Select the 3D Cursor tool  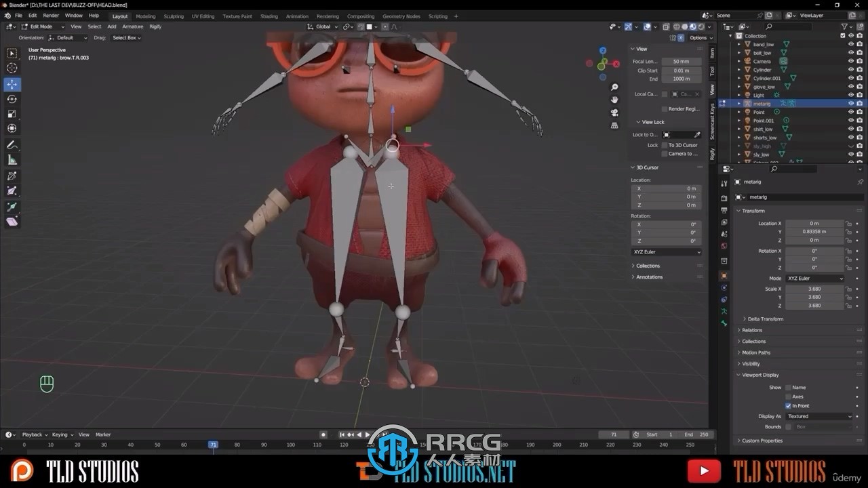12,68
